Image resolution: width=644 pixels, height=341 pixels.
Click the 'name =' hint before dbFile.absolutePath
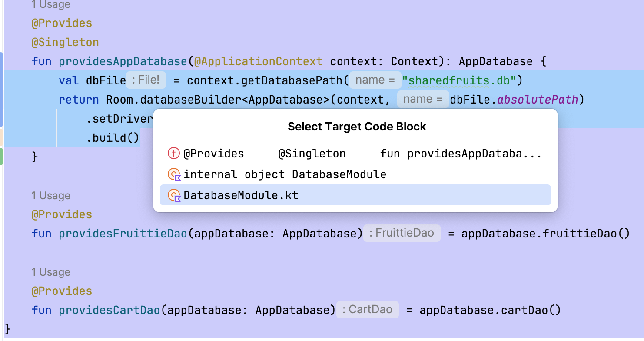tap(423, 99)
